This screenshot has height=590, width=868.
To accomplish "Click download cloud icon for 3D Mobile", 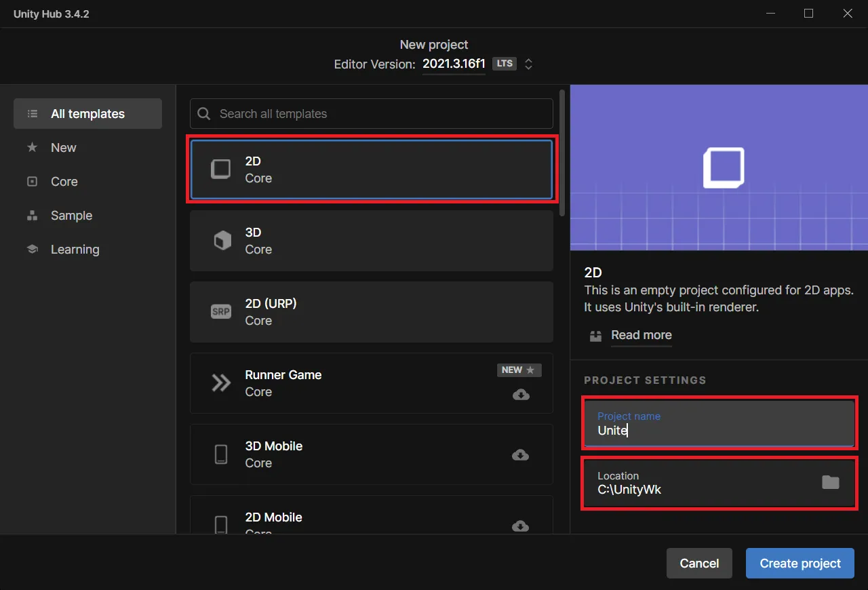I will coord(520,455).
